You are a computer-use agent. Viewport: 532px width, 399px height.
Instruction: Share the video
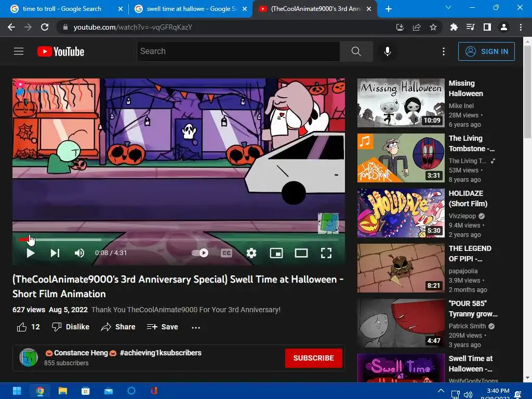118,327
